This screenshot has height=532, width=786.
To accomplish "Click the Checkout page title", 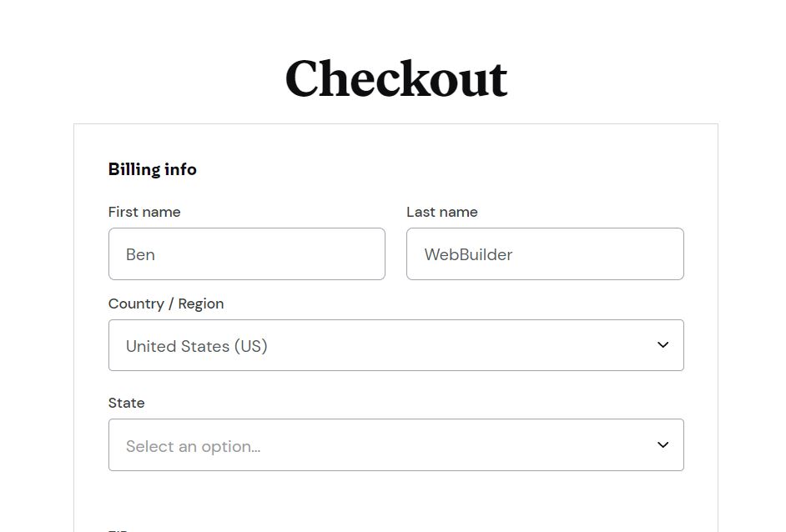I will coord(396,78).
